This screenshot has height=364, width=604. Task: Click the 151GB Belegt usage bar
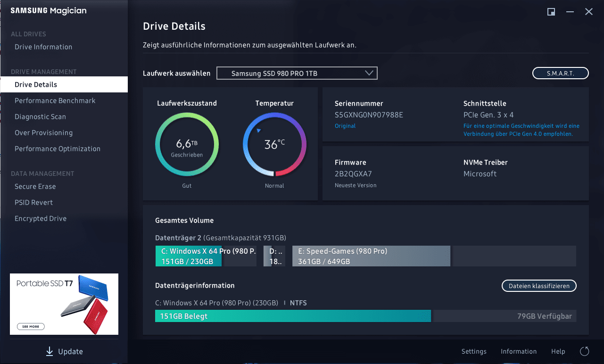293,316
